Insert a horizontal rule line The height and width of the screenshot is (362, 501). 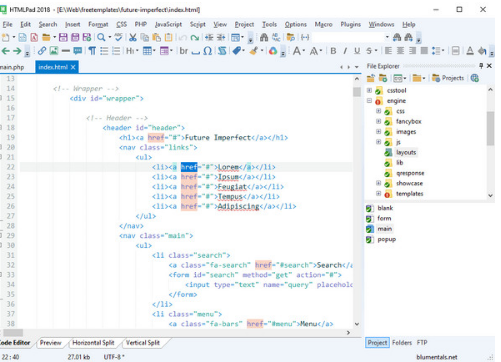coord(66,51)
